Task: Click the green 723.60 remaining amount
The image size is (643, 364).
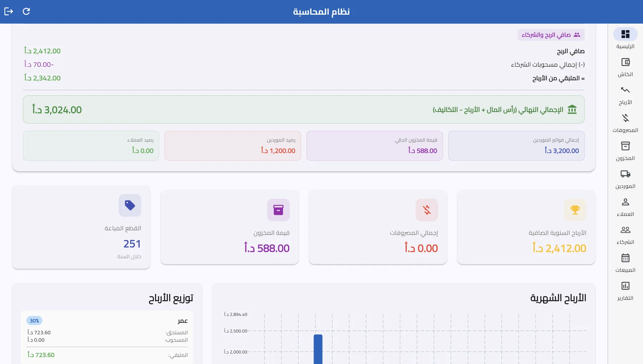Action: tap(41, 355)
